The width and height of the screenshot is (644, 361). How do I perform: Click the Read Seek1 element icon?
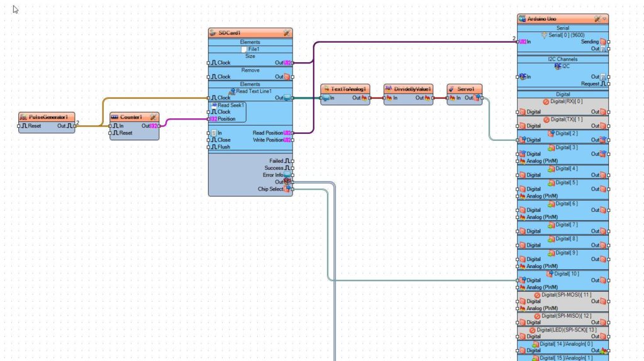tap(214, 105)
